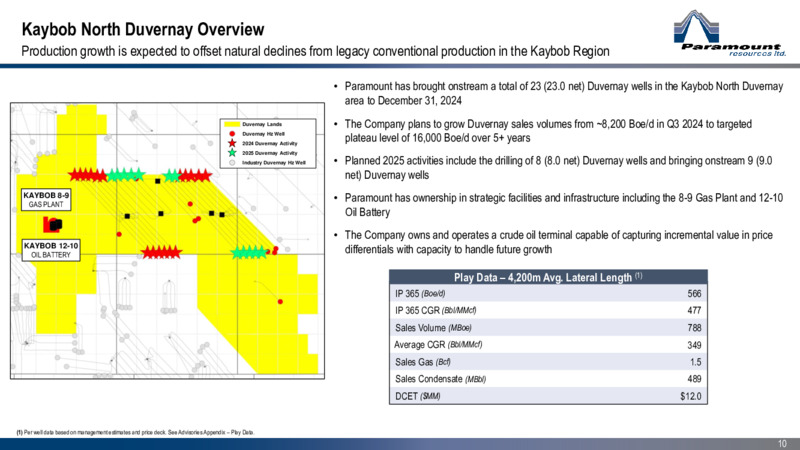Viewport: 800px width, 450px height.
Task: Click the green star cluster at bottom right of map
Action: (249, 252)
